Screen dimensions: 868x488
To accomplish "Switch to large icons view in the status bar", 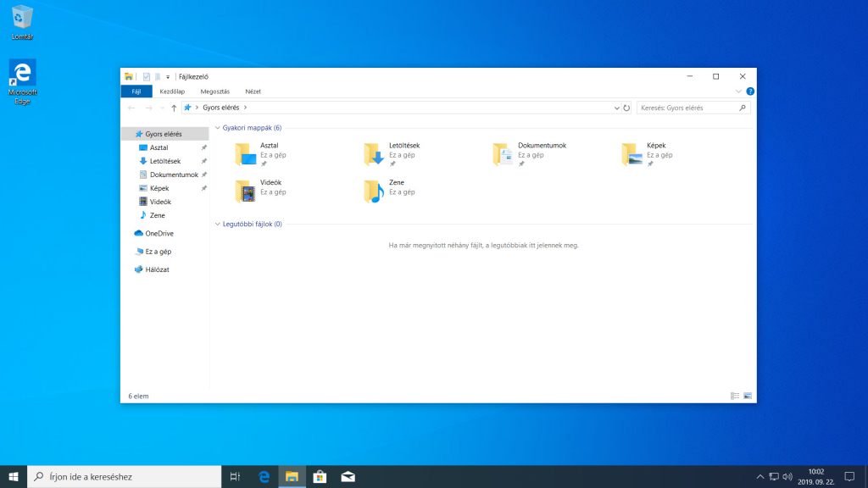I will [x=748, y=396].
